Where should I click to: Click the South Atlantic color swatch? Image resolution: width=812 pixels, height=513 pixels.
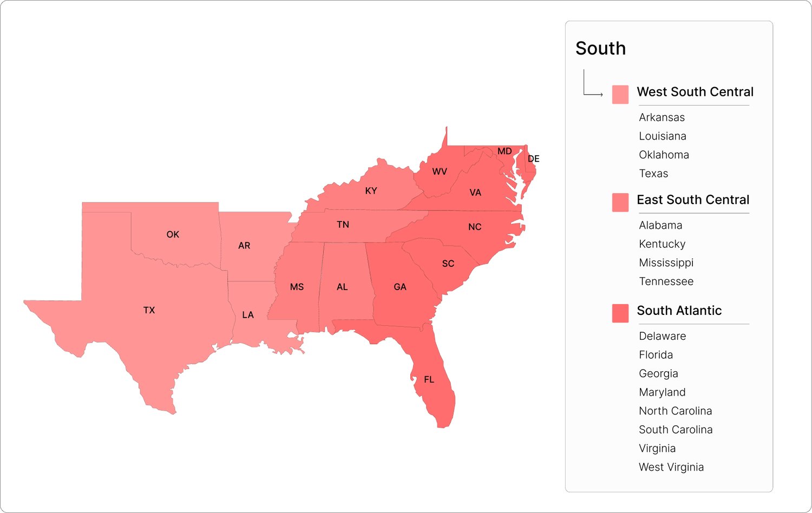[620, 313]
